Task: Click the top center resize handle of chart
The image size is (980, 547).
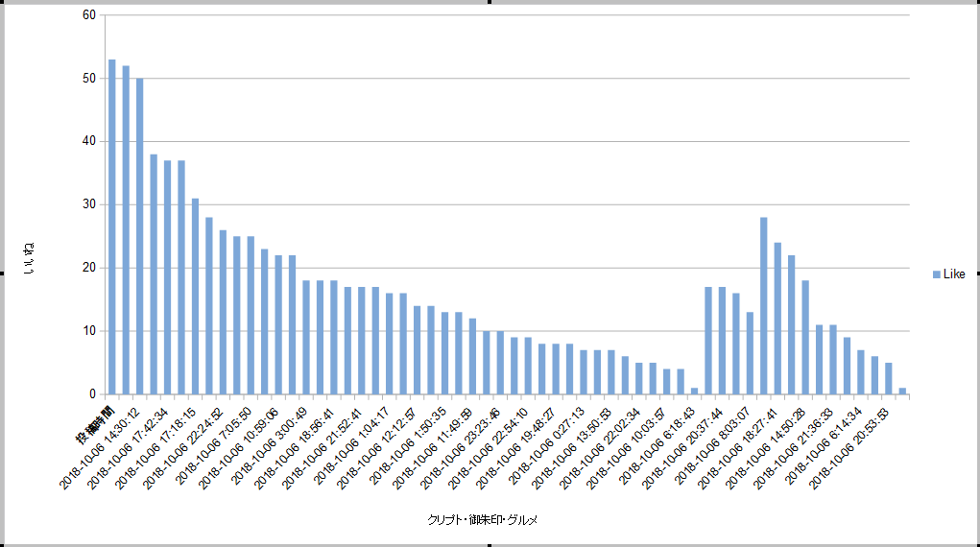Action: pos(490,2)
